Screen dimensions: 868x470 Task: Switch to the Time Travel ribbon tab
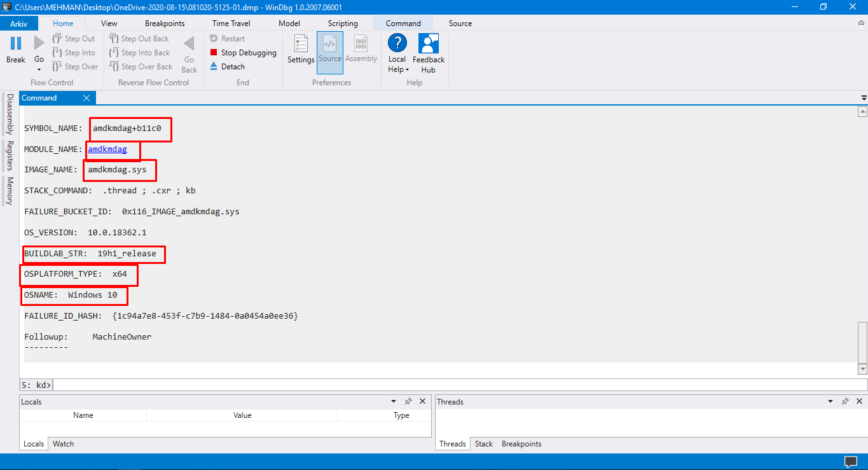(x=231, y=24)
